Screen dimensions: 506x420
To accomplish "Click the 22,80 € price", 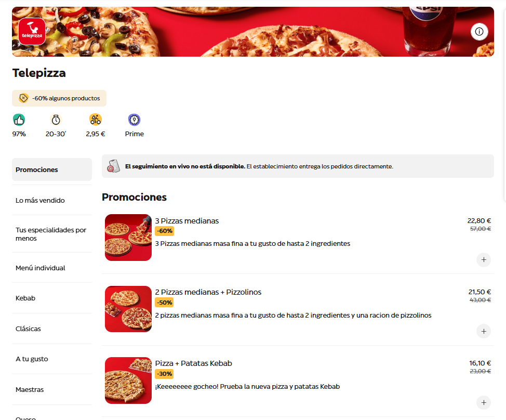I will tap(479, 221).
